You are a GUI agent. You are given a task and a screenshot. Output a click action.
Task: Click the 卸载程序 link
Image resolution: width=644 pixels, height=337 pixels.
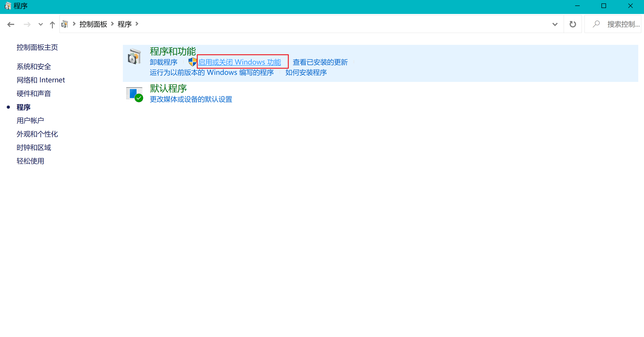click(164, 62)
